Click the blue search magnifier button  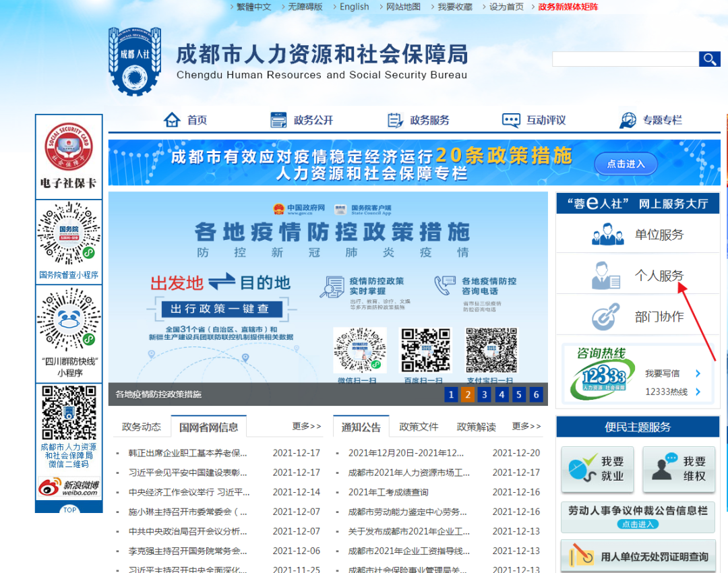click(709, 59)
